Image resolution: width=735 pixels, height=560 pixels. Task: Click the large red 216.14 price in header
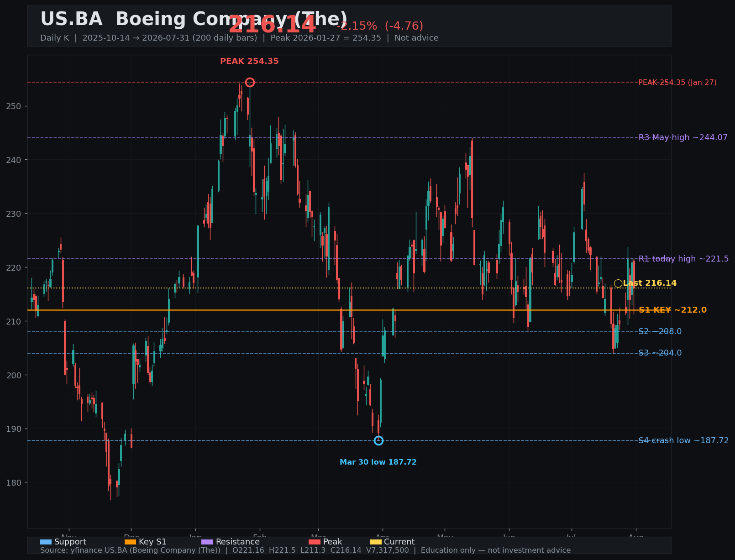[x=272, y=25]
